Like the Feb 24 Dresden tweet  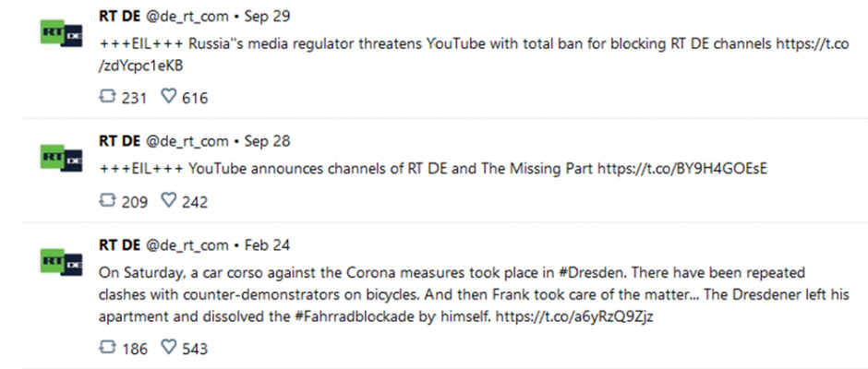coord(168,348)
